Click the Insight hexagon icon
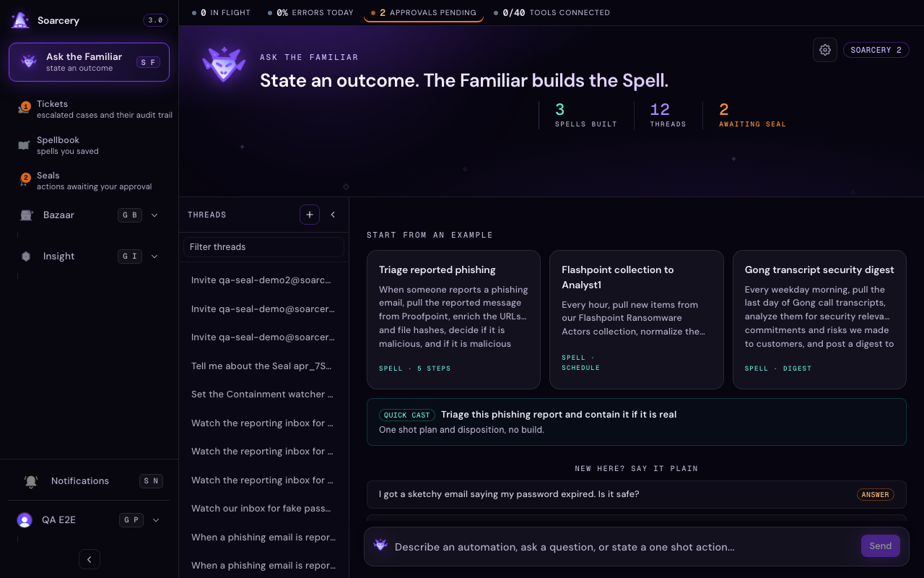This screenshot has width=924, height=578. point(26,256)
